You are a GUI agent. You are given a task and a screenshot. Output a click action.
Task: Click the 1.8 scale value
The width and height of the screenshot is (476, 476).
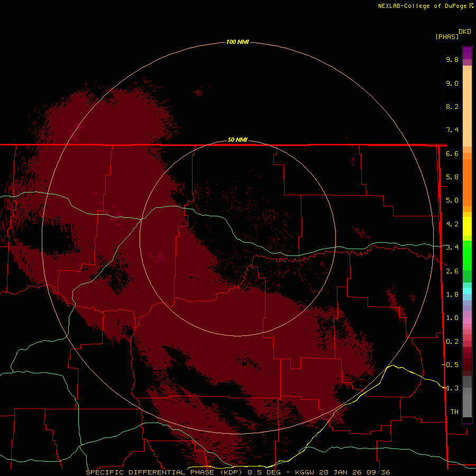[x=452, y=295]
